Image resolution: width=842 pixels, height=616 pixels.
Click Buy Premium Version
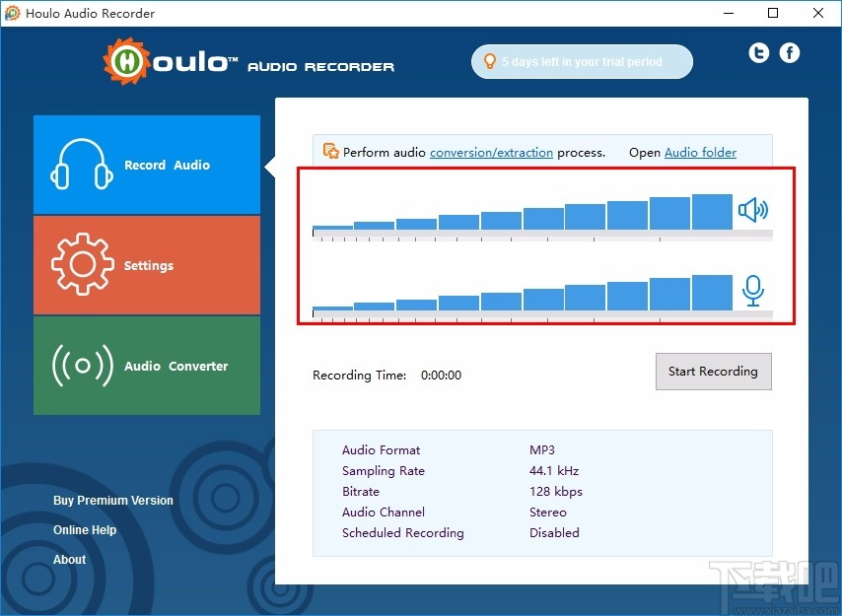pos(112,501)
